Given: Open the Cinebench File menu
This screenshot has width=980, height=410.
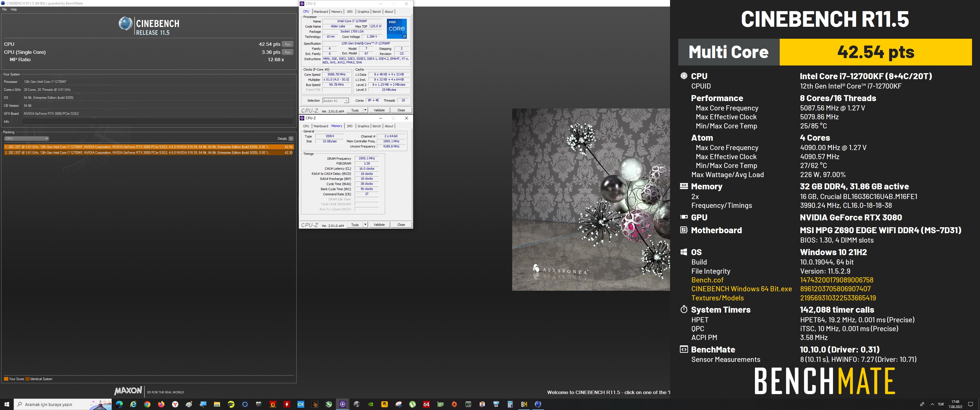Looking at the screenshot, I should [x=5, y=9].
